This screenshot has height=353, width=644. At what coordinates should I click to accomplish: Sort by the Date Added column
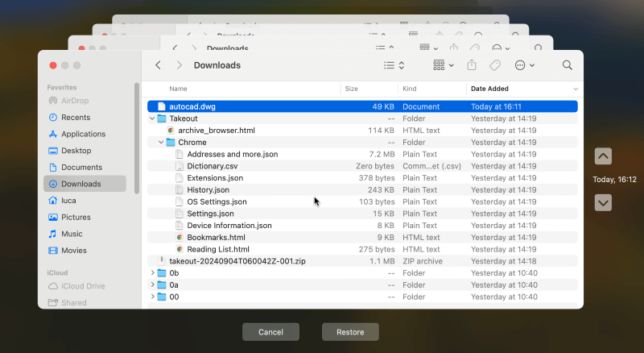pyautogui.click(x=489, y=89)
